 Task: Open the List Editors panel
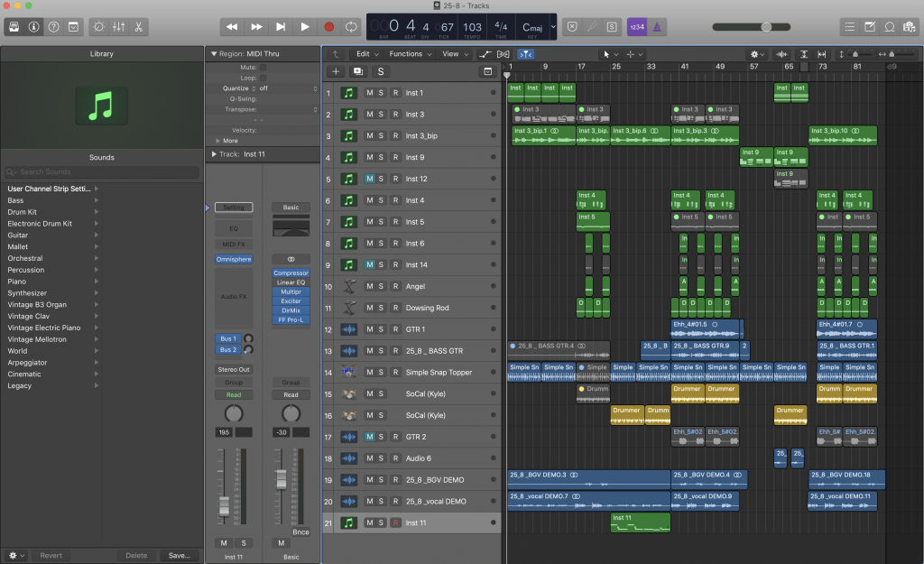pyautogui.click(x=848, y=27)
